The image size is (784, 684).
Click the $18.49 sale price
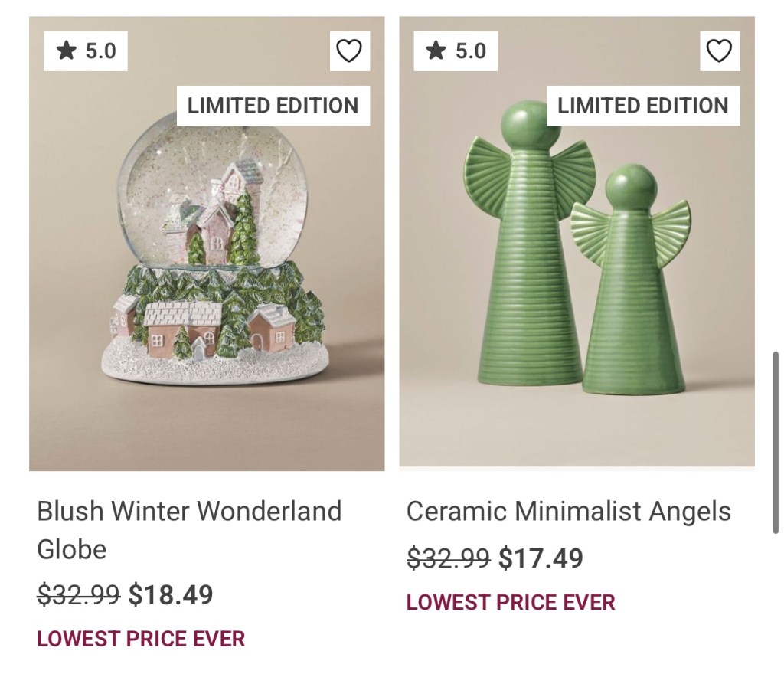point(171,595)
